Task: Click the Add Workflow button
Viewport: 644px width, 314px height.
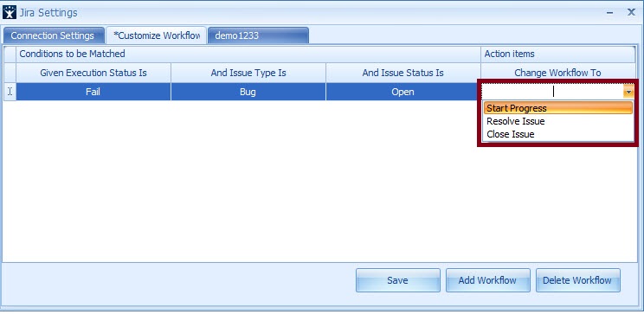Action: (x=487, y=280)
